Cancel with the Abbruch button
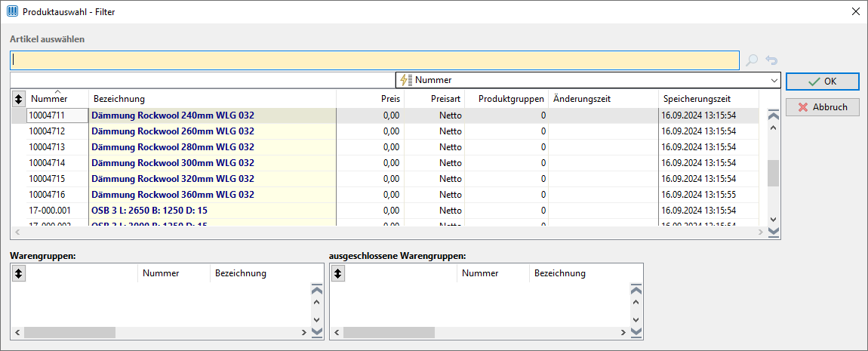This screenshot has width=868, height=351. pyautogui.click(x=823, y=107)
